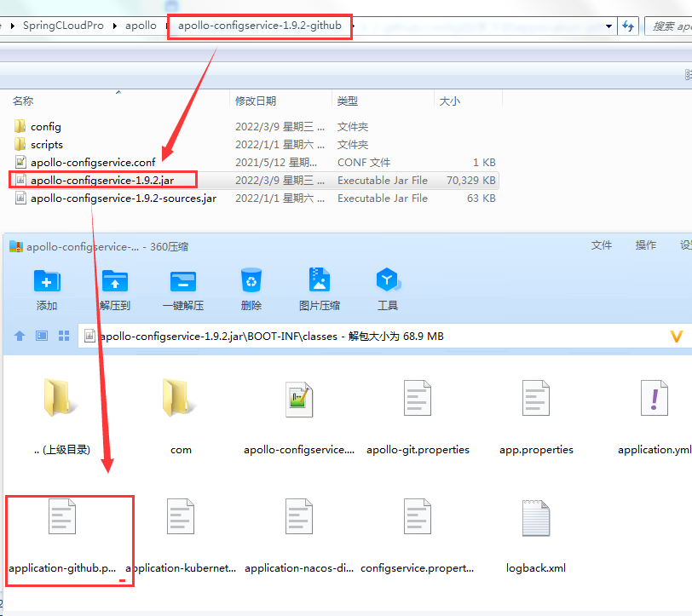Select the logback.xml file
This screenshot has height=616, width=692.
click(x=536, y=518)
